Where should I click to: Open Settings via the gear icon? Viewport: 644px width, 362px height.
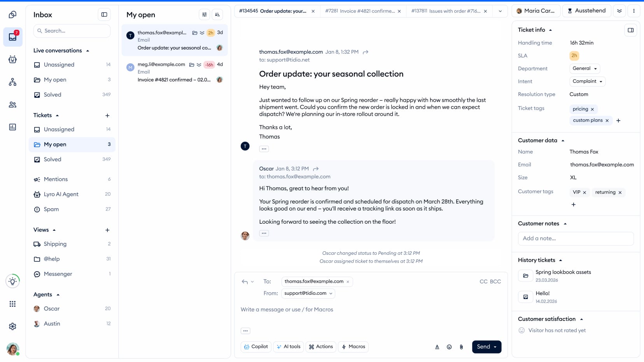tap(13, 326)
